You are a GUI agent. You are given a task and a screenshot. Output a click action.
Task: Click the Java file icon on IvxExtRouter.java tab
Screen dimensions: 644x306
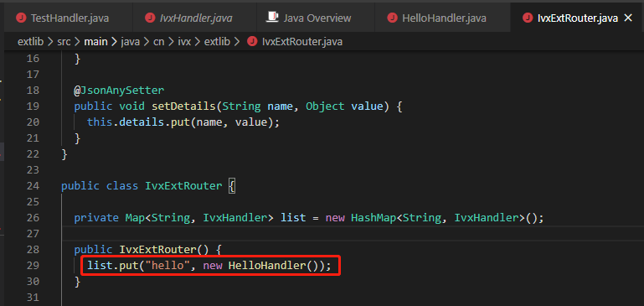(x=528, y=18)
